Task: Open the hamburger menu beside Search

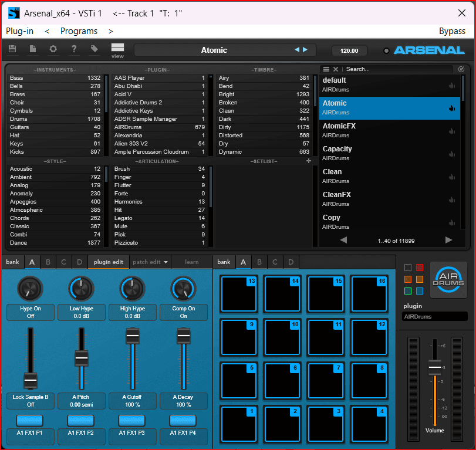Action: click(326, 69)
